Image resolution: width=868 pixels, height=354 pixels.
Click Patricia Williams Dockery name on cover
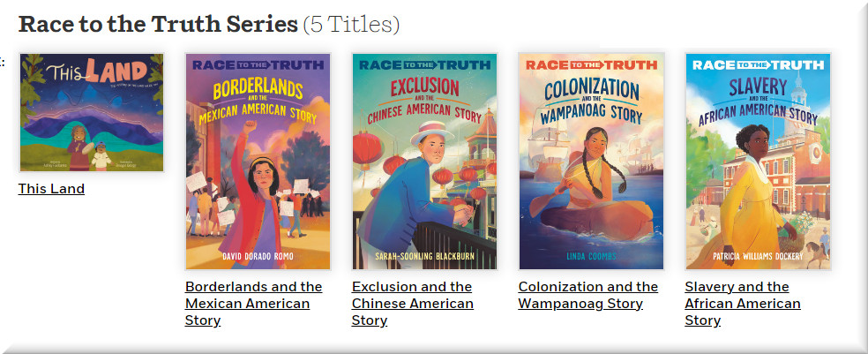[758, 257]
